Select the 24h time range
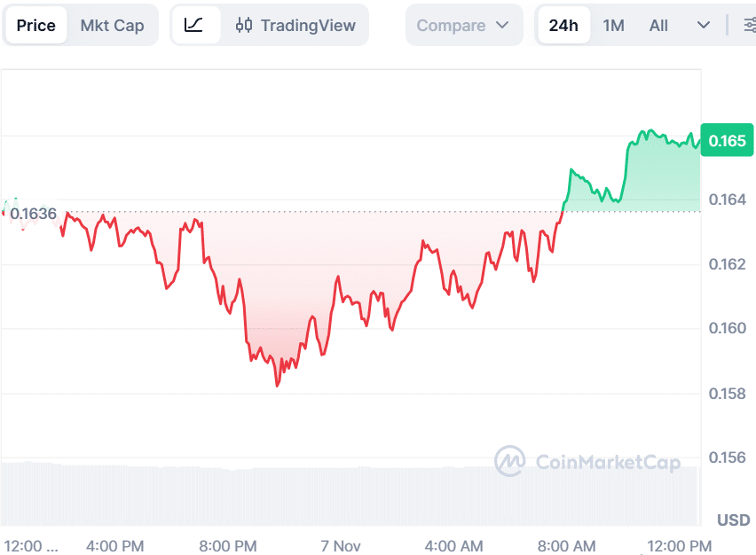This screenshot has height=555, width=756. click(563, 25)
